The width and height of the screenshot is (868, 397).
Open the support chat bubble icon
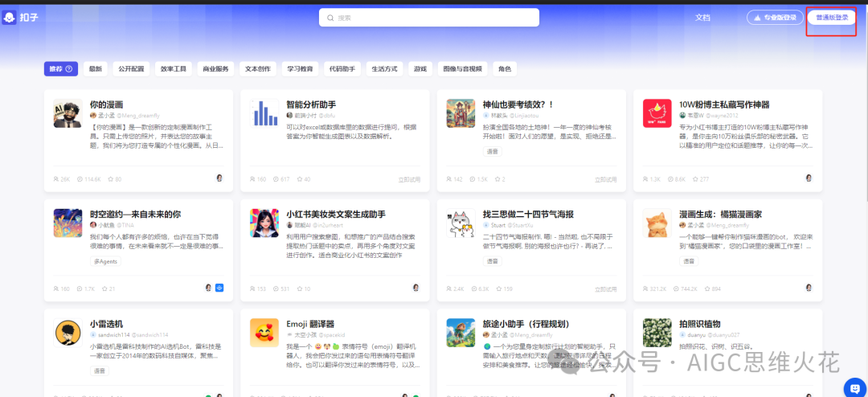[x=854, y=387]
